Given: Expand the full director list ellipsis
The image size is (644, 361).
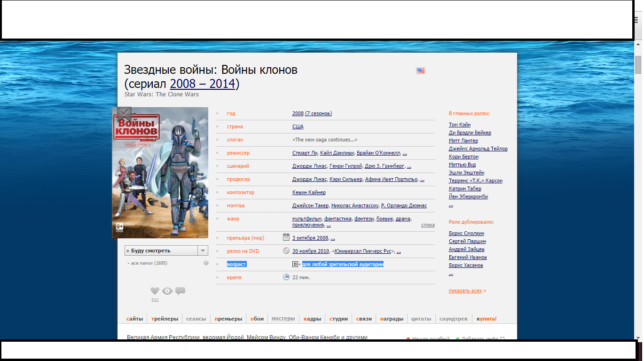Looking at the screenshot, I should [x=405, y=153].
